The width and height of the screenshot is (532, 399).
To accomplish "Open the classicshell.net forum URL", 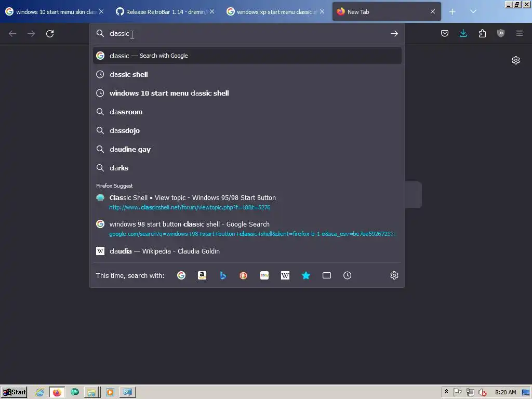I will coord(190,207).
